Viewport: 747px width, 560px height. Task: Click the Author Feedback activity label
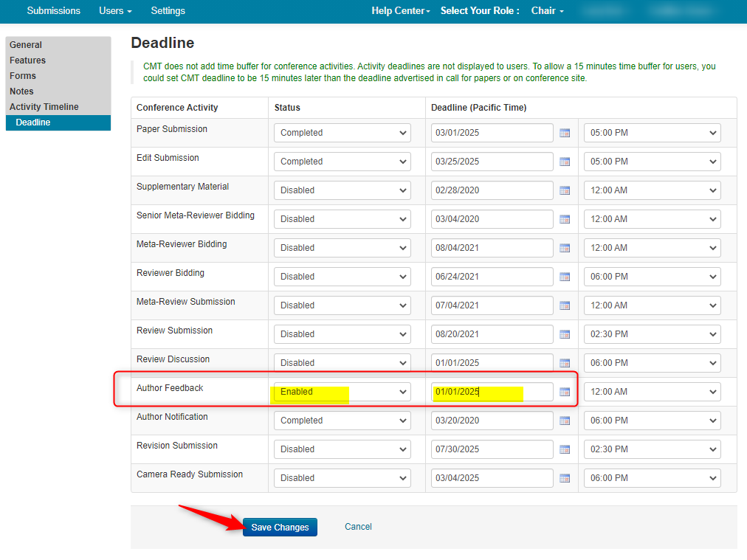coord(170,388)
